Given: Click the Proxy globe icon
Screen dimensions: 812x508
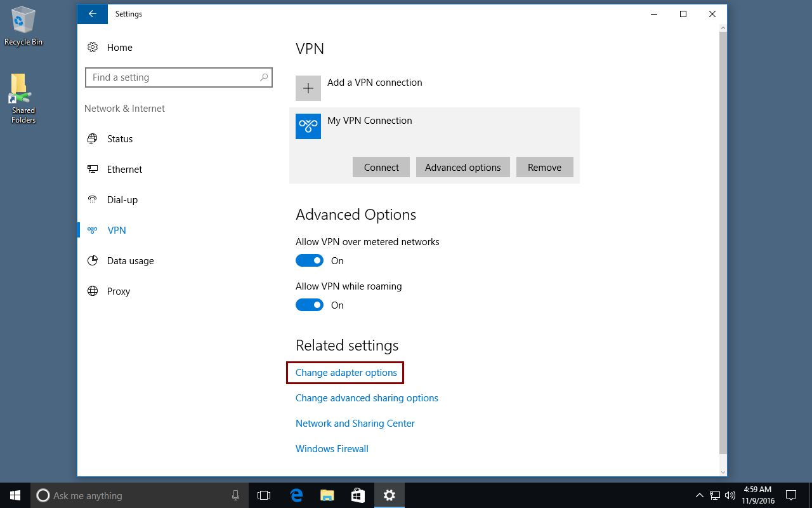Looking at the screenshot, I should (x=93, y=291).
